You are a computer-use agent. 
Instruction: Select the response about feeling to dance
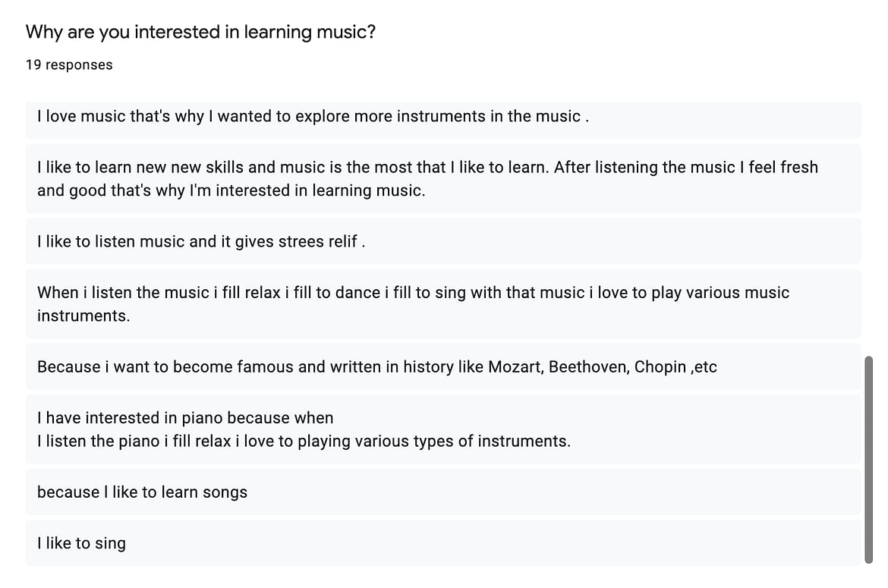pos(443,304)
